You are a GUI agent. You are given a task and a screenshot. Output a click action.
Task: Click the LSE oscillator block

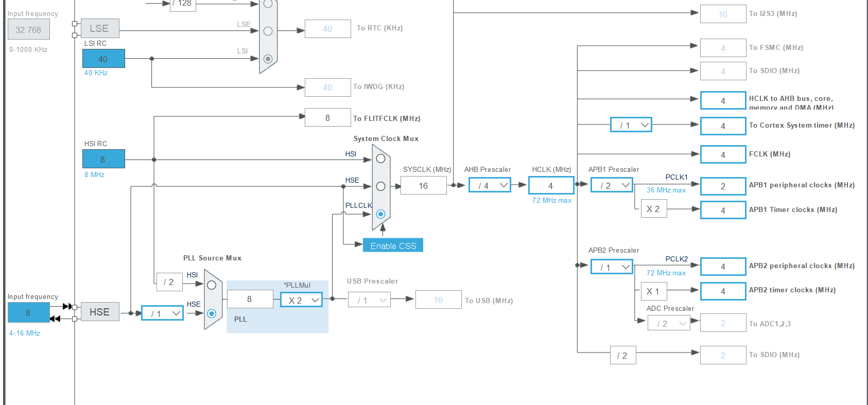pos(99,28)
